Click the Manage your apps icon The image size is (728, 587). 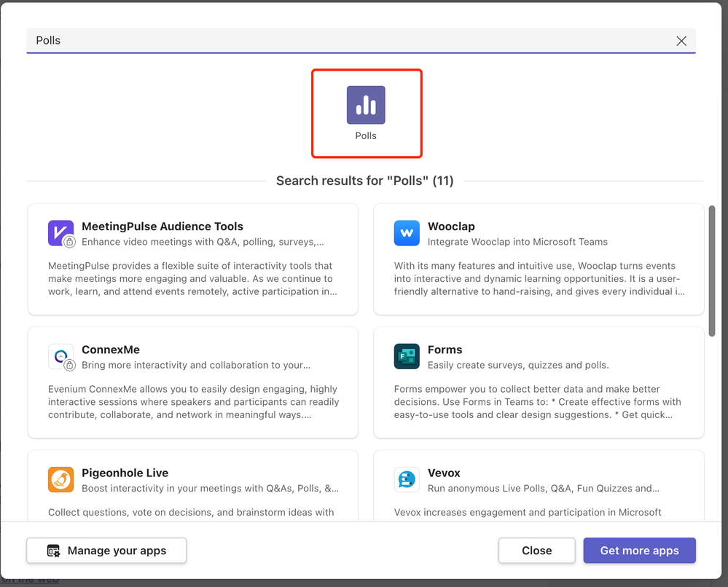tap(53, 551)
